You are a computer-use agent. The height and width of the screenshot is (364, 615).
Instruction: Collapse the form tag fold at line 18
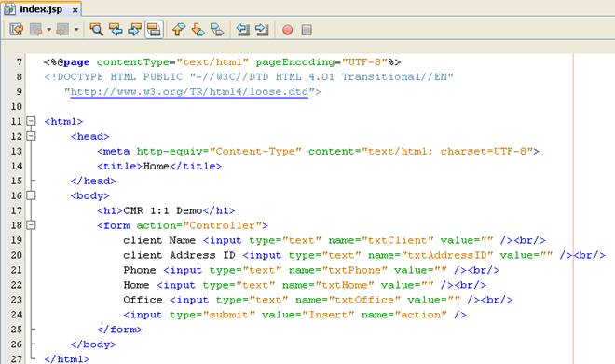(x=31, y=225)
